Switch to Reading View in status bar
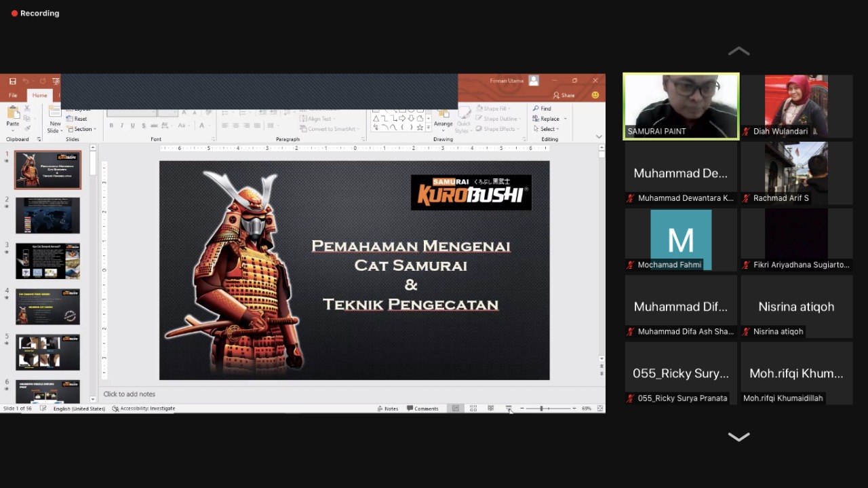The width and height of the screenshot is (868, 488). tap(490, 409)
